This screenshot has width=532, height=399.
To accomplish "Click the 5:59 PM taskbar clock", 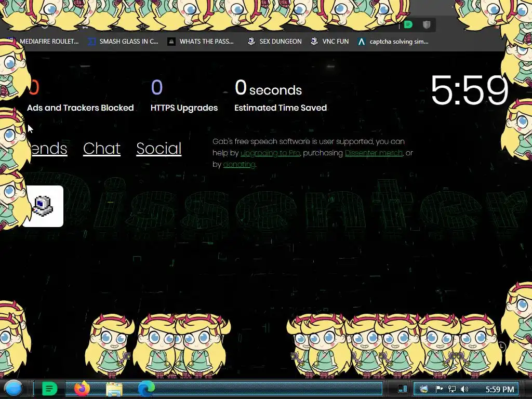I will pos(500,390).
